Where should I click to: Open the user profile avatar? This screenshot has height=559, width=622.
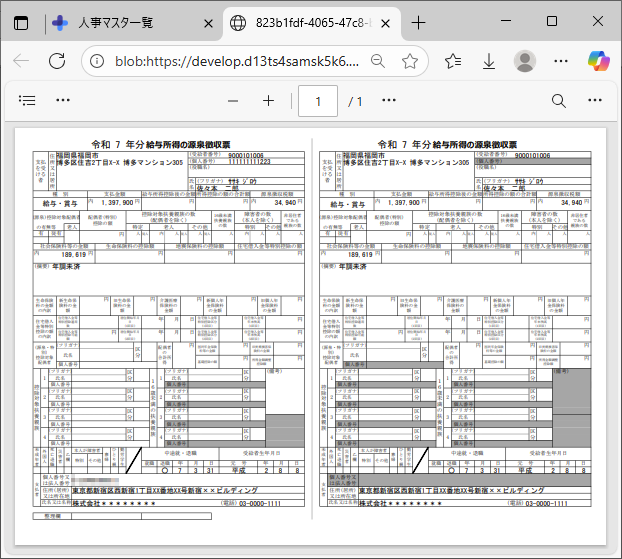525,61
